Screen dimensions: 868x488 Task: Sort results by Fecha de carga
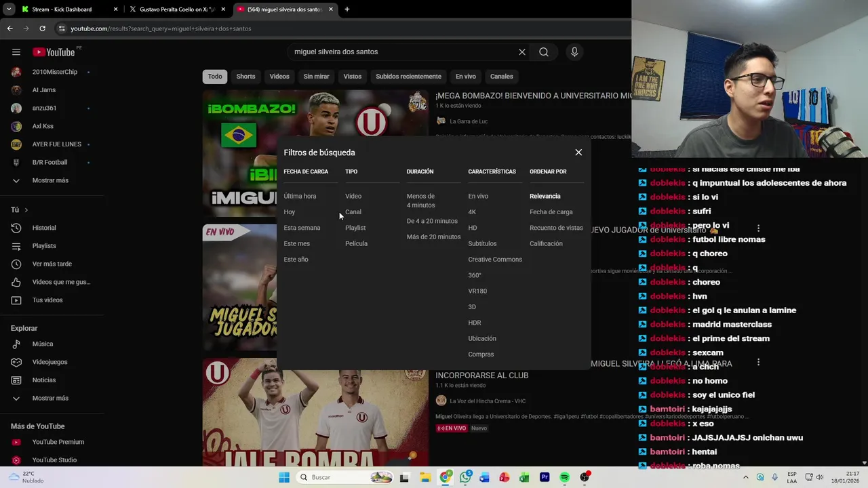coord(551,212)
